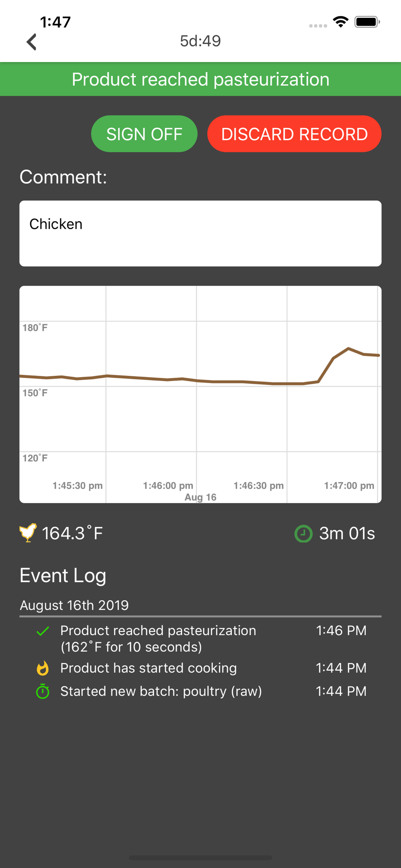The image size is (401, 868).
Task: Tap the Wi-Fi status icon
Action: pos(341,22)
